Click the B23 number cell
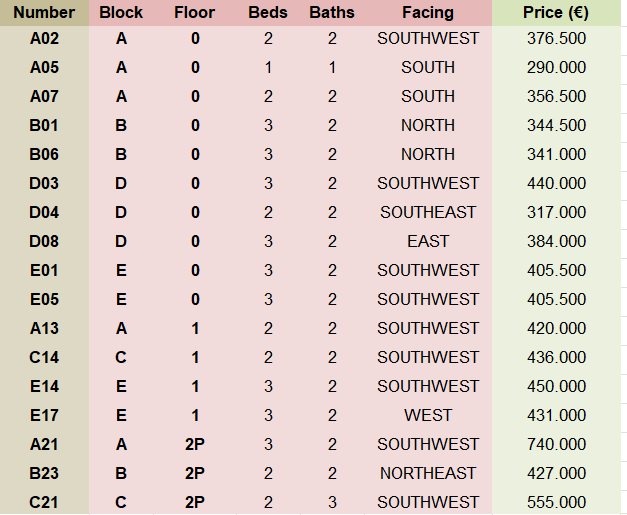This screenshot has width=627, height=515. click(45, 473)
